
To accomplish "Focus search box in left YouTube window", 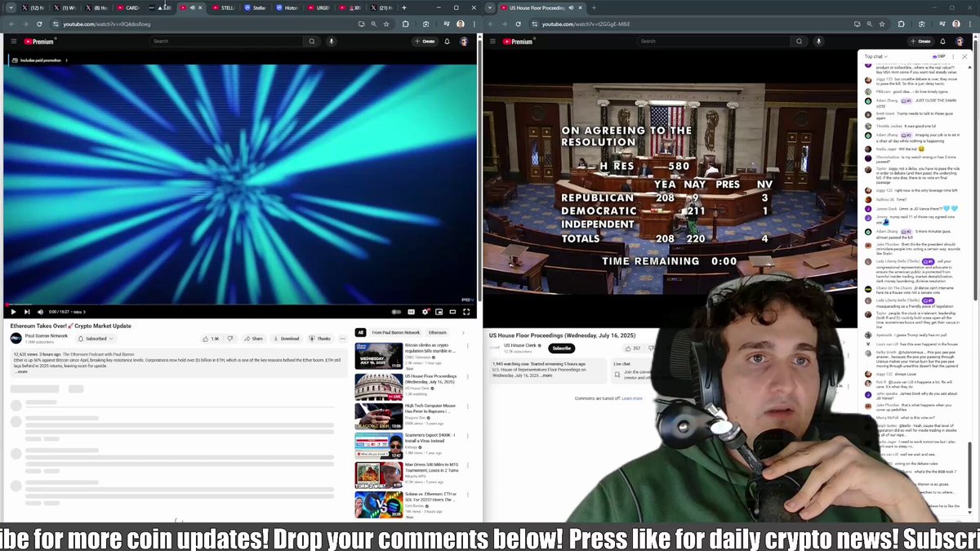I will tap(225, 41).
